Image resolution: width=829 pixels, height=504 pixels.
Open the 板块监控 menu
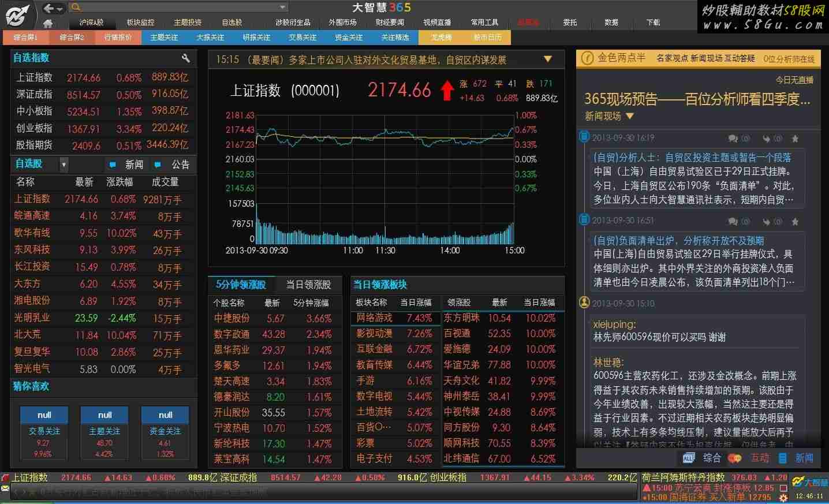point(140,23)
